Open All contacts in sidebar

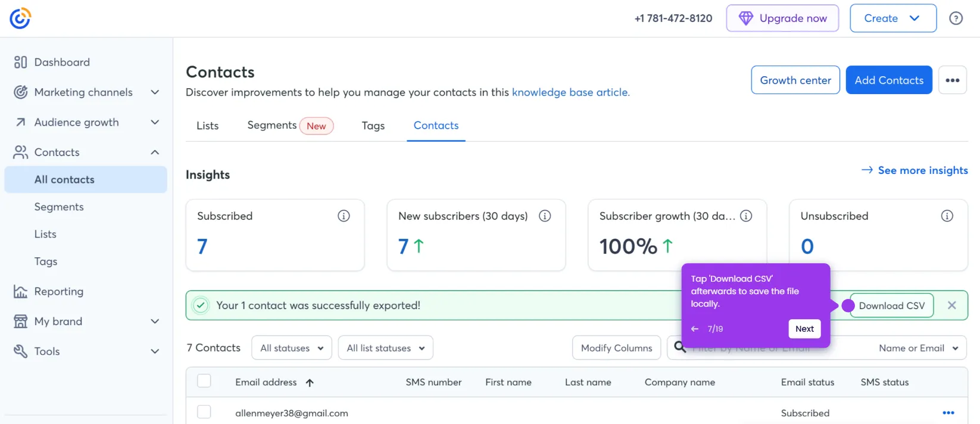point(86,180)
